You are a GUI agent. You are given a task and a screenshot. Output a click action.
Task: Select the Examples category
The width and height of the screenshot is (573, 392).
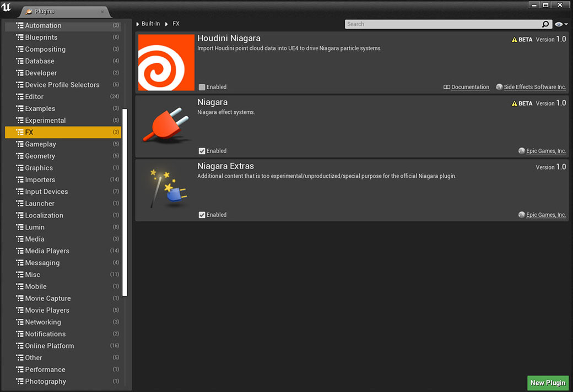pyautogui.click(x=63, y=108)
